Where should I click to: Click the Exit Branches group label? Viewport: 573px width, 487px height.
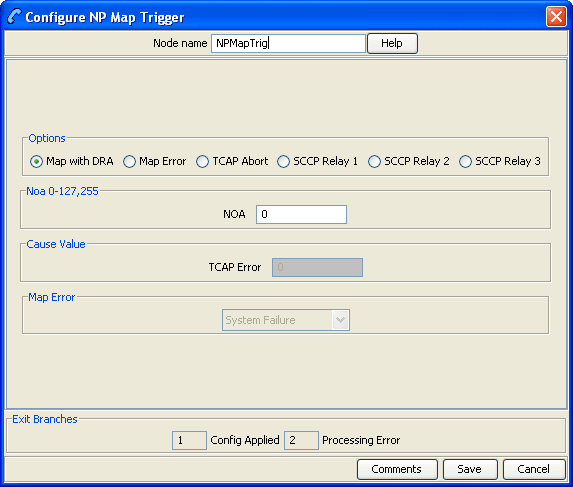click(45, 419)
